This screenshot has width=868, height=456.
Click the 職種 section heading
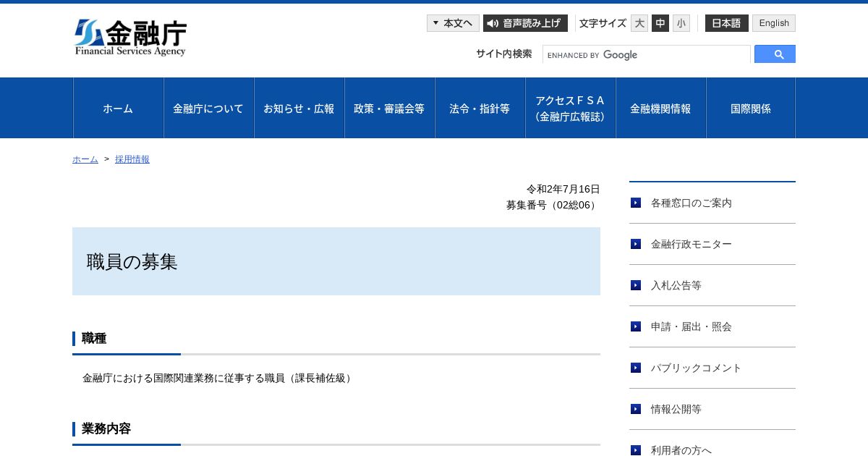(94, 338)
